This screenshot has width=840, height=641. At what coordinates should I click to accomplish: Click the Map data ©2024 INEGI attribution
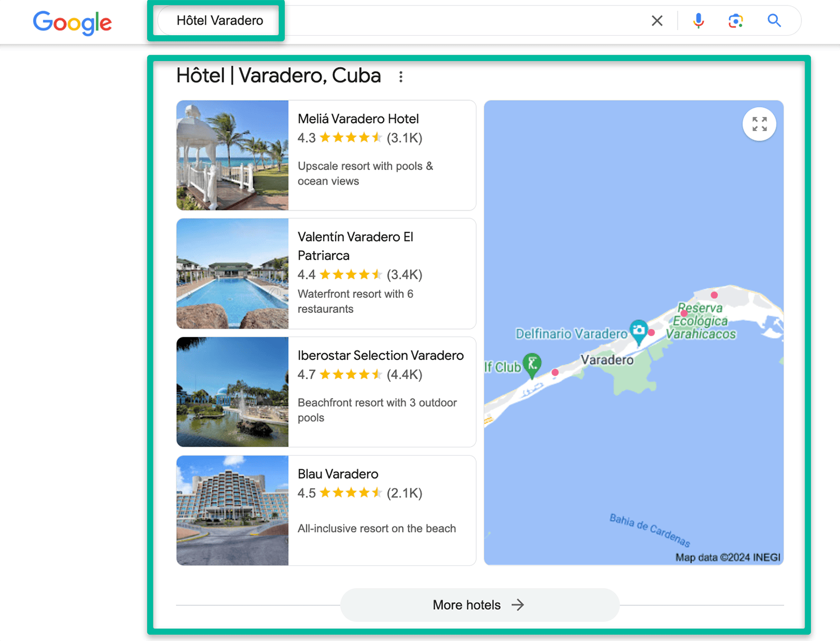click(728, 558)
